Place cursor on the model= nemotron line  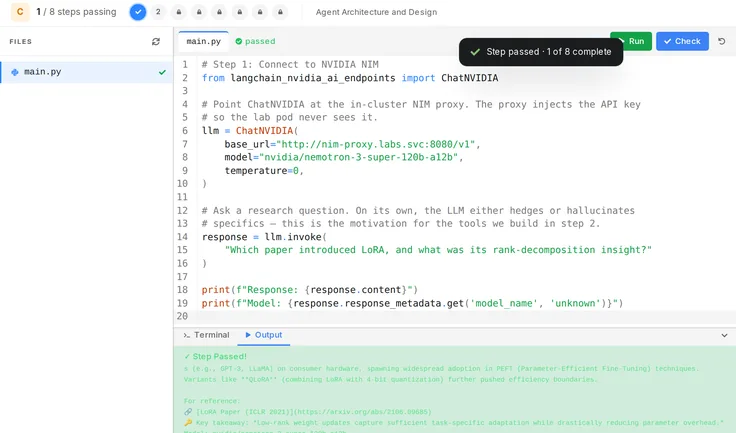344,157
